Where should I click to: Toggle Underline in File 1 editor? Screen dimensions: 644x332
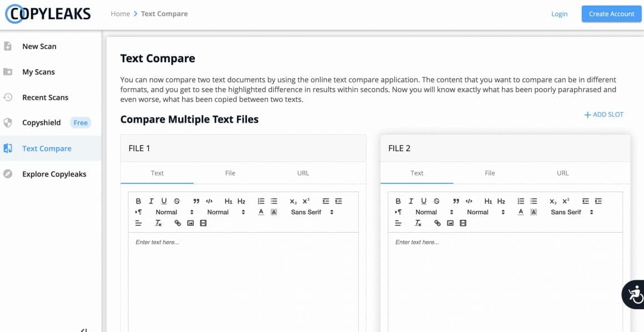[164, 201]
